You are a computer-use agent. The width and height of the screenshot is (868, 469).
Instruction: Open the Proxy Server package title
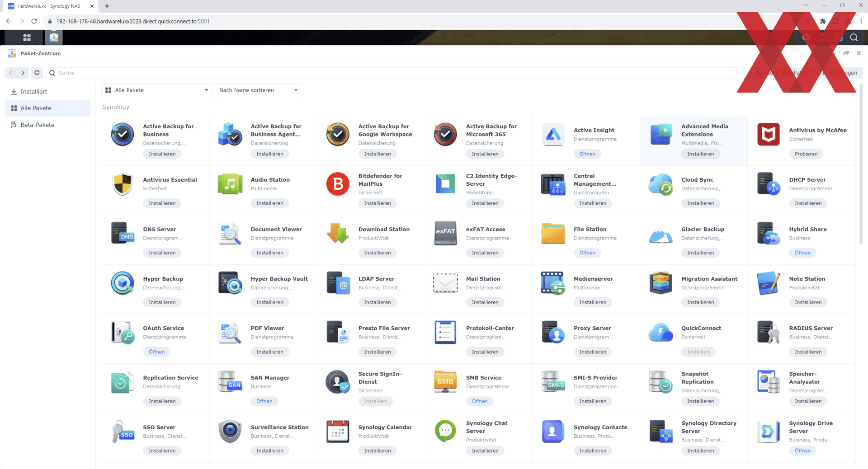[x=592, y=328]
